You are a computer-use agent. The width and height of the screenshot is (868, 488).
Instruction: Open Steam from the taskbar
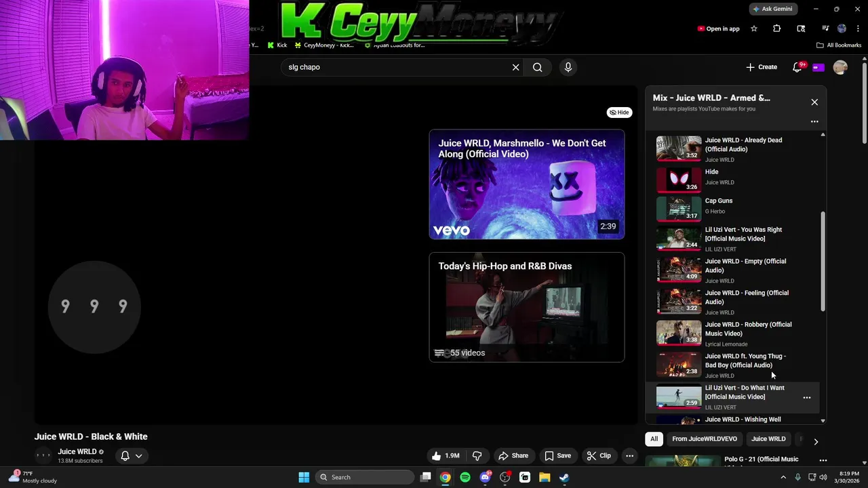(564, 477)
